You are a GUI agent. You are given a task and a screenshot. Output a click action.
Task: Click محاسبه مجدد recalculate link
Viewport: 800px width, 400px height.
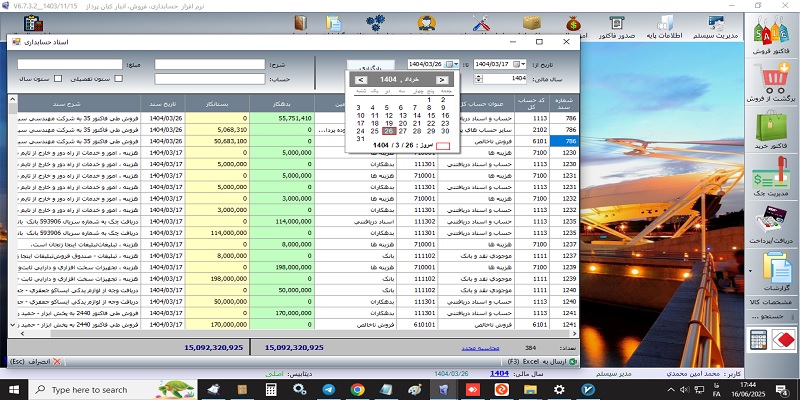tap(481, 347)
